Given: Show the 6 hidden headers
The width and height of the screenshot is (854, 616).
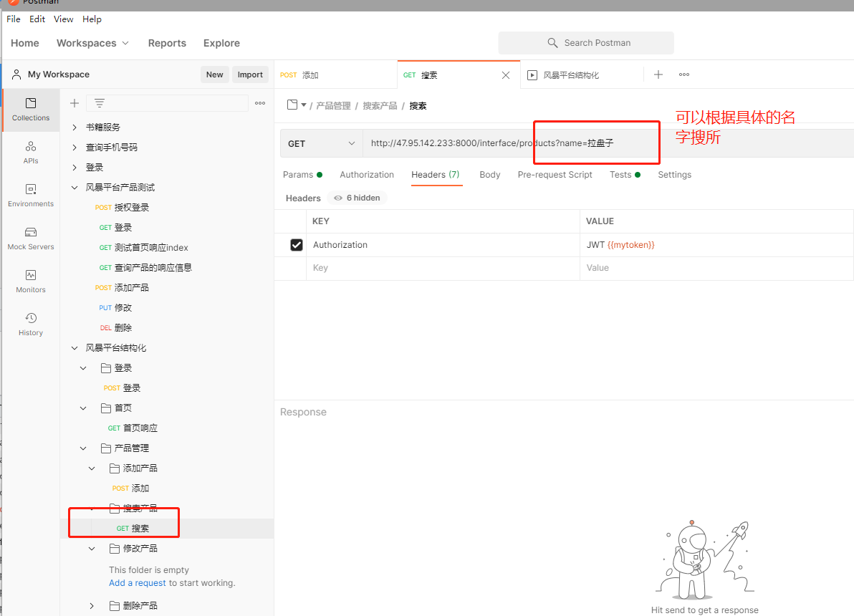Looking at the screenshot, I should click(358, 198).
